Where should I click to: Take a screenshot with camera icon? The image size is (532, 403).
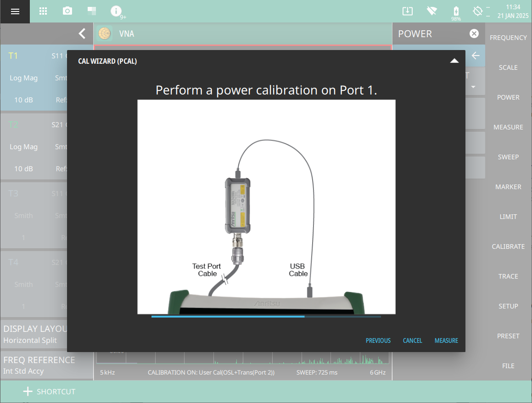tap(67, 11)
